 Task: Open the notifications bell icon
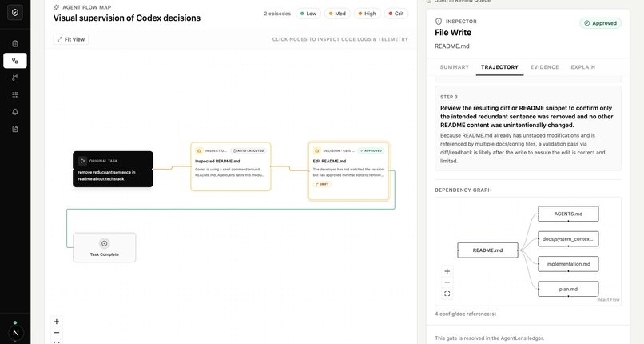[x=15, y=112]
